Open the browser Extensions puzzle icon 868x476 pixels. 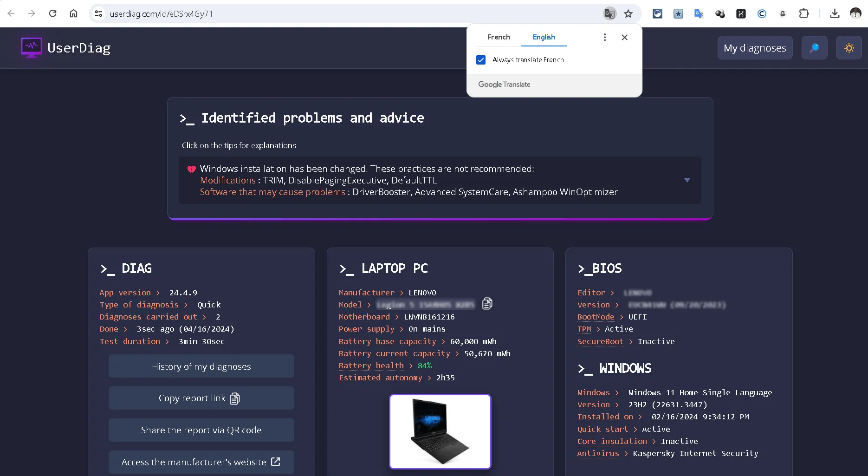coord(803,13)
